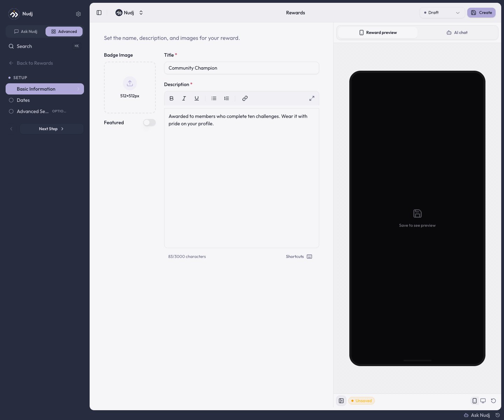Switch preview to desktop view
The width and height of the screenshot is (504, 420).
pyautogui.click(x=483, y=401)
